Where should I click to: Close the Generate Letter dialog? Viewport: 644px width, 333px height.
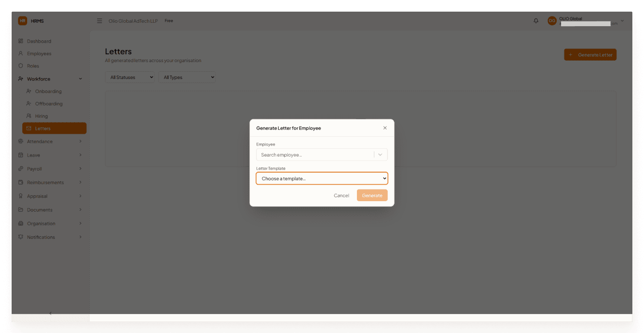click(x=385, y=128)
